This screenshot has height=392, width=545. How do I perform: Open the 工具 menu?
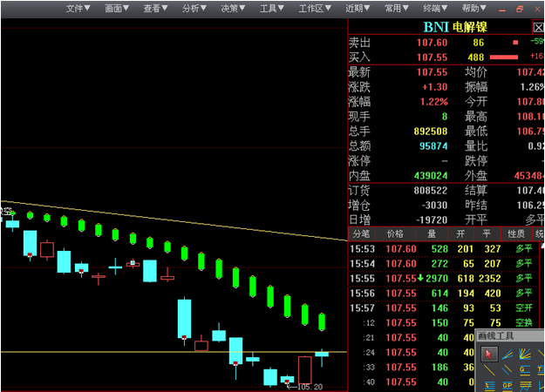point(272,9)
